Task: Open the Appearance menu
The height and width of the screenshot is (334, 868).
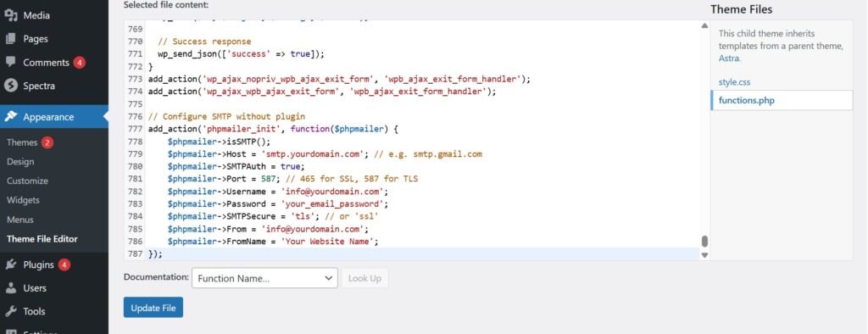Action: coord(54,117)
